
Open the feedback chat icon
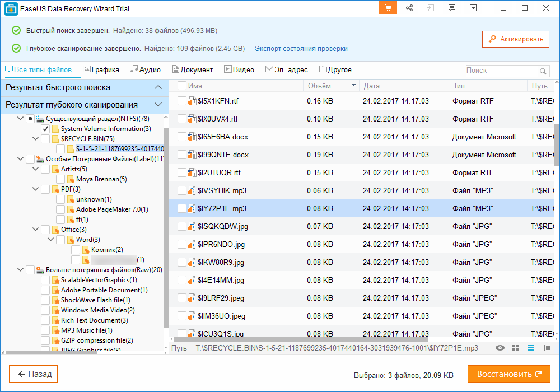click(452, 8)
